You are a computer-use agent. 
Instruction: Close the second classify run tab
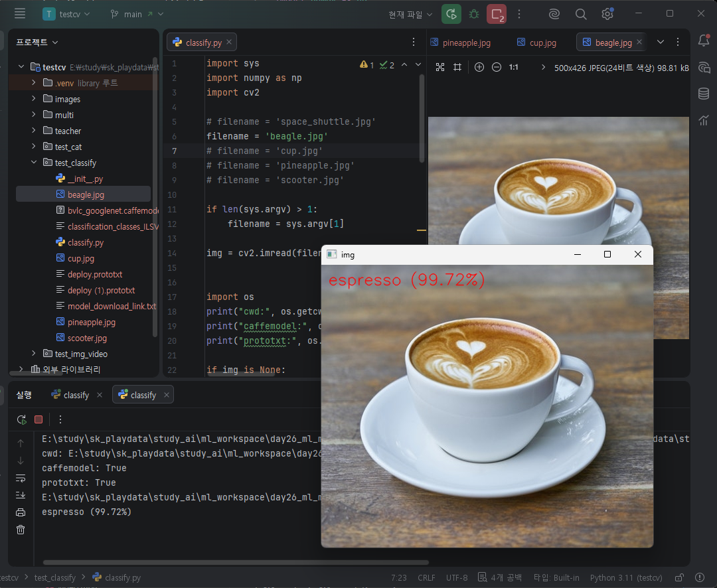[x=167, y=395]
